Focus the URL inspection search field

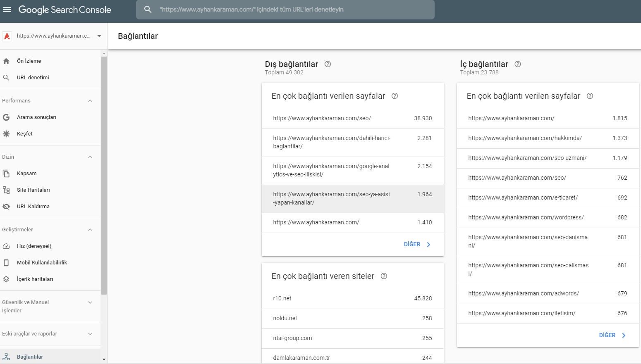click(285, 10)
